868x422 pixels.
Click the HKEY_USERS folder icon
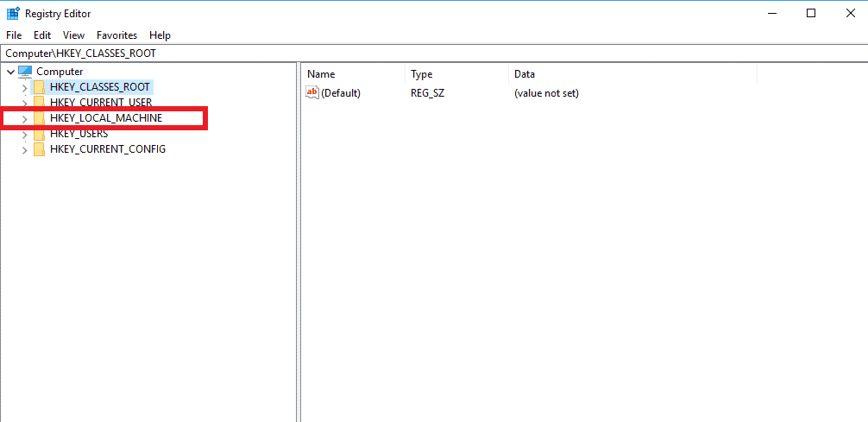click(x=39, y=134)
